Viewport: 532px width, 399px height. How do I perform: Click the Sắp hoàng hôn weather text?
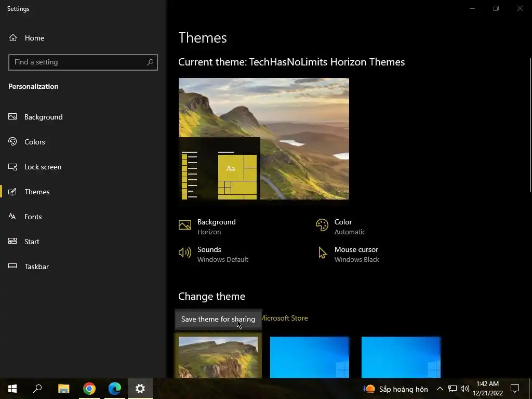tap(403, 389)
